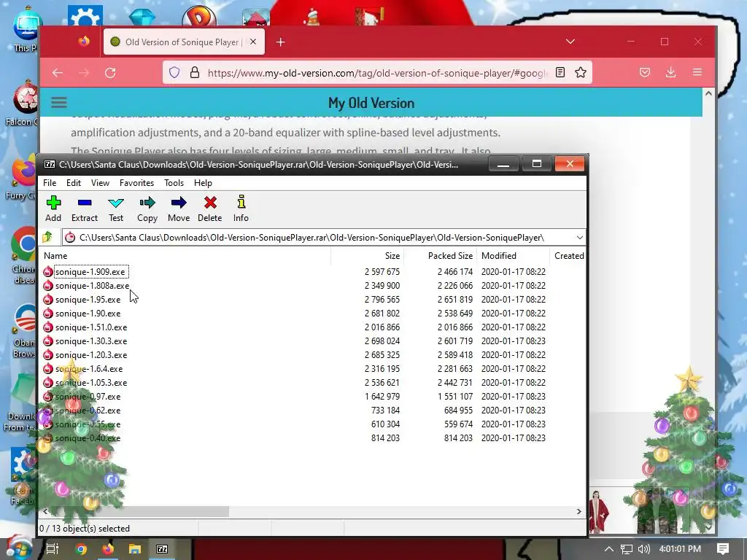Click the right arrow of the horizontal scrollbar

coord(578,511)
